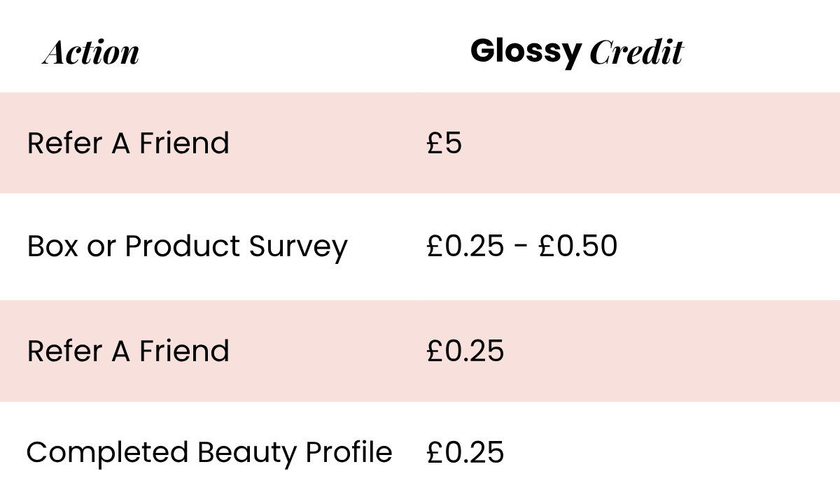Click £0.25 credit for Completed Beauty Profile
The width and height of the screenshot is (840, 504).
coord(465,452)
